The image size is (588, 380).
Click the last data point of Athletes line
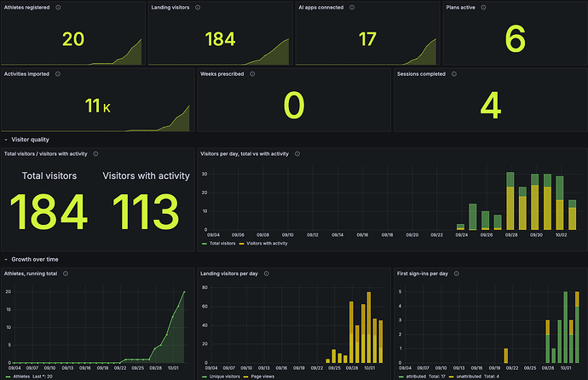coord(184,292)
